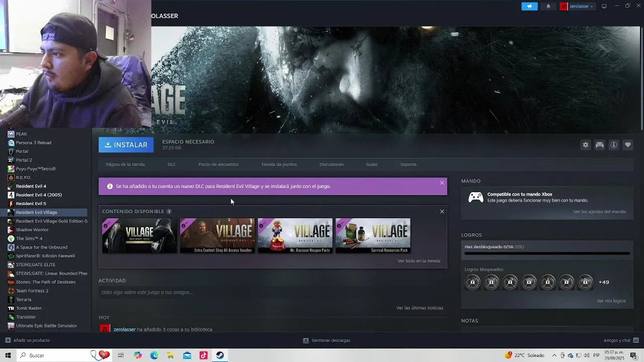Click the blue announcements megaphone icon
This screenshot has height=362, width=644.
coord(529,7)
